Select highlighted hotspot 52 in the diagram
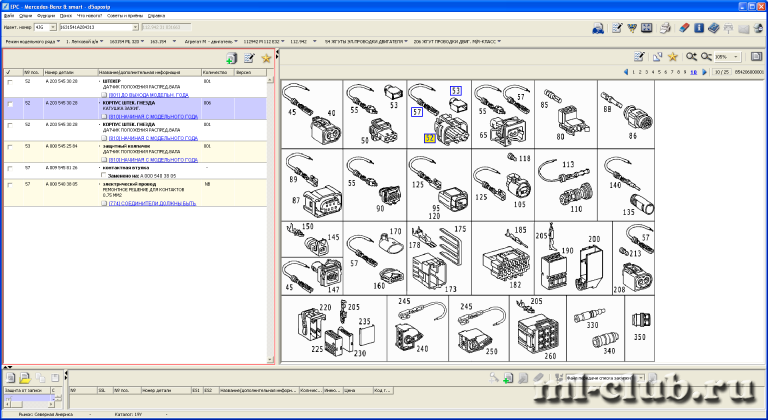The width and height of the screenshot is (768, 420). 430,138
